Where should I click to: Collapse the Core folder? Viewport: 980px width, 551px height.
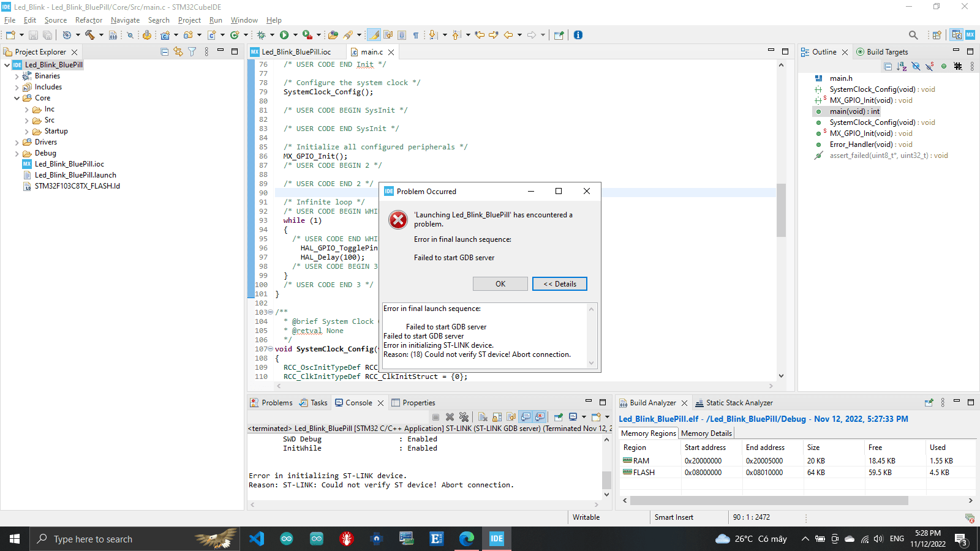tap(17, 98)
